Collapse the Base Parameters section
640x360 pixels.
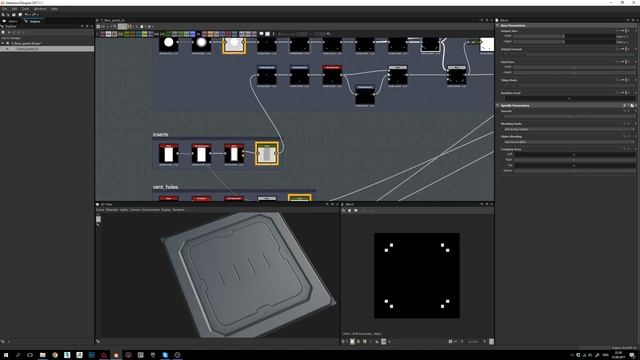pyautogui.click(x=498, y=25)
